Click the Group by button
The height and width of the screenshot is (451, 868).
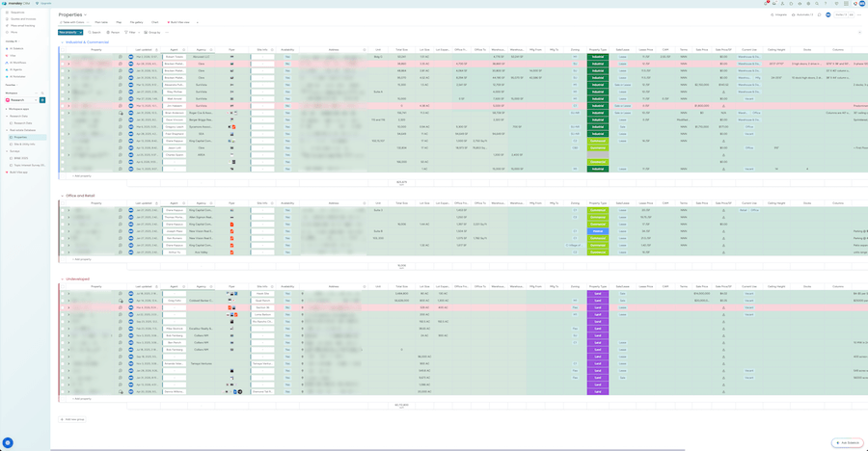[x=152, y=33]
